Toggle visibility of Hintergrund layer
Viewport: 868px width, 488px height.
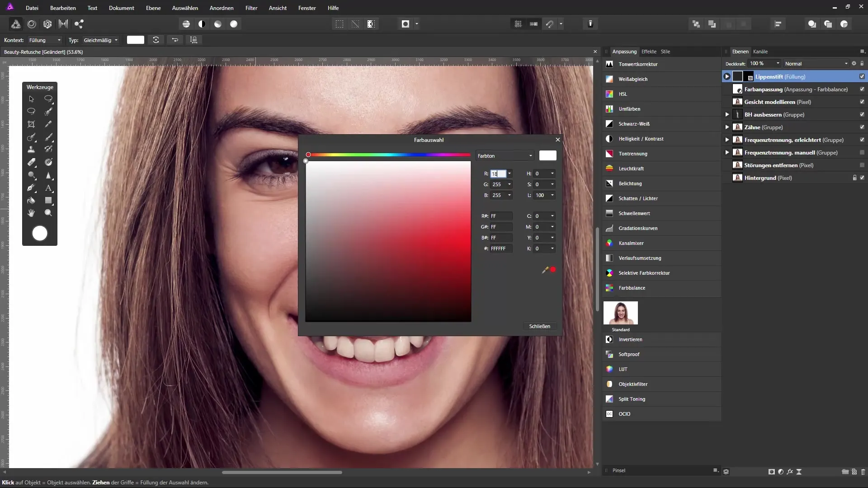pos(862,178)
